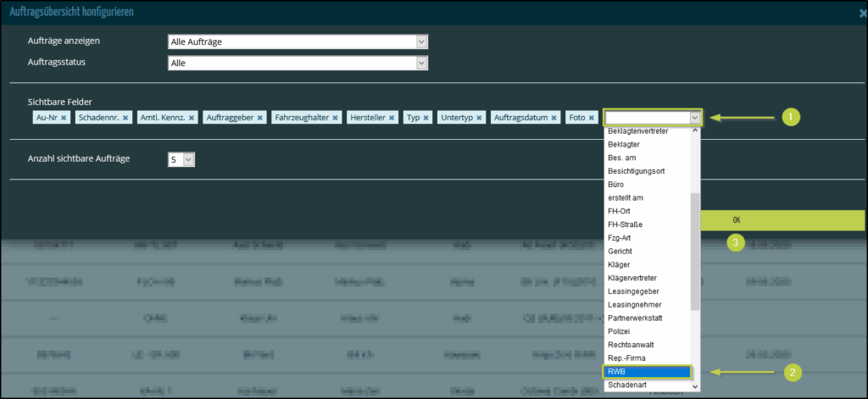Remove the Schadennr. field tag

click(125, 118)
